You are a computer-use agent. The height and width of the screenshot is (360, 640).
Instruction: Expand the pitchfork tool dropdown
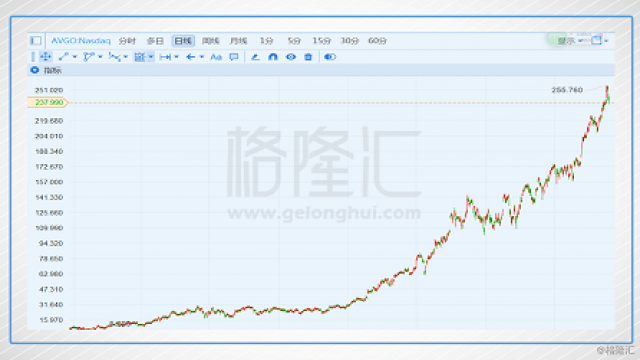[100, 57]
